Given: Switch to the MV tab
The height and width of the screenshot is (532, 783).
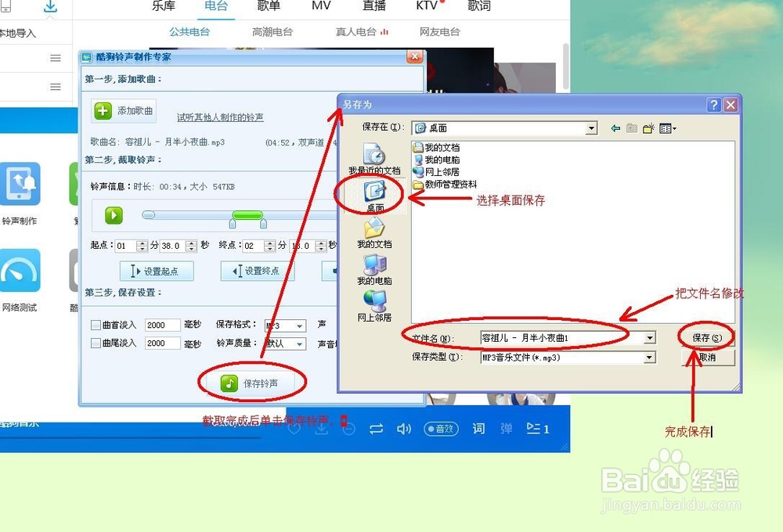Looking at the screenshot, I should pos(321,6).
